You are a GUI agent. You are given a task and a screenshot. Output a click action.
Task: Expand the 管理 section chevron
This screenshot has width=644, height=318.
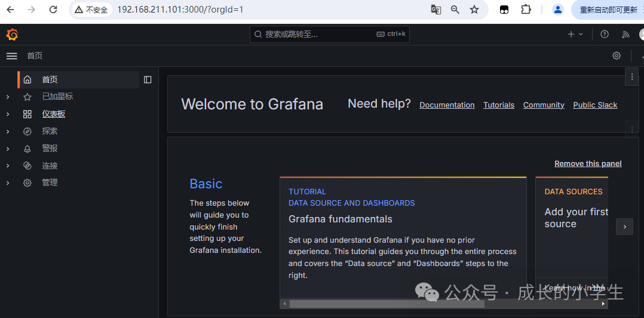8,183
